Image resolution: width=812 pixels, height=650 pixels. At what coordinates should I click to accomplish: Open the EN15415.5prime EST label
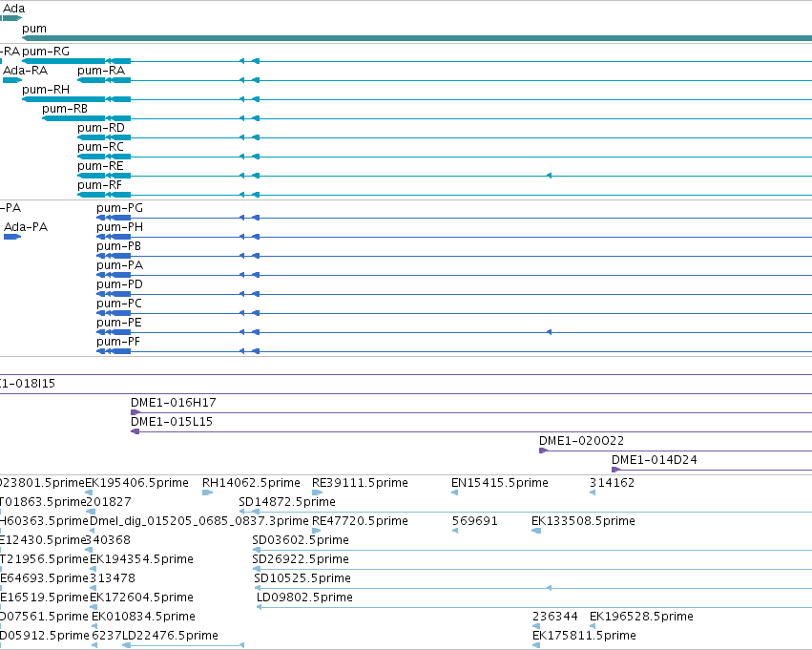500,483
